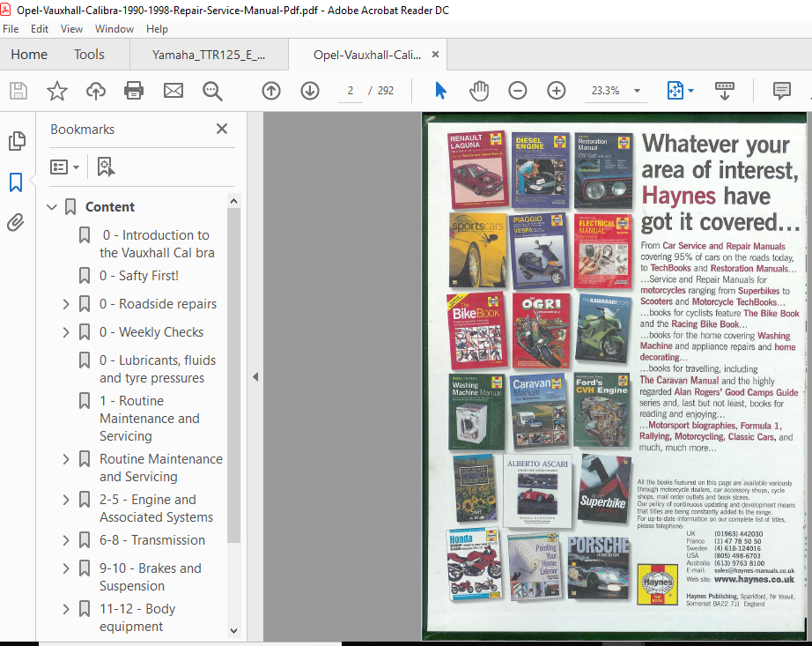Open the Help menu
Image resolution: width=812 pixels, height=646 pixels.
[157, 29]
